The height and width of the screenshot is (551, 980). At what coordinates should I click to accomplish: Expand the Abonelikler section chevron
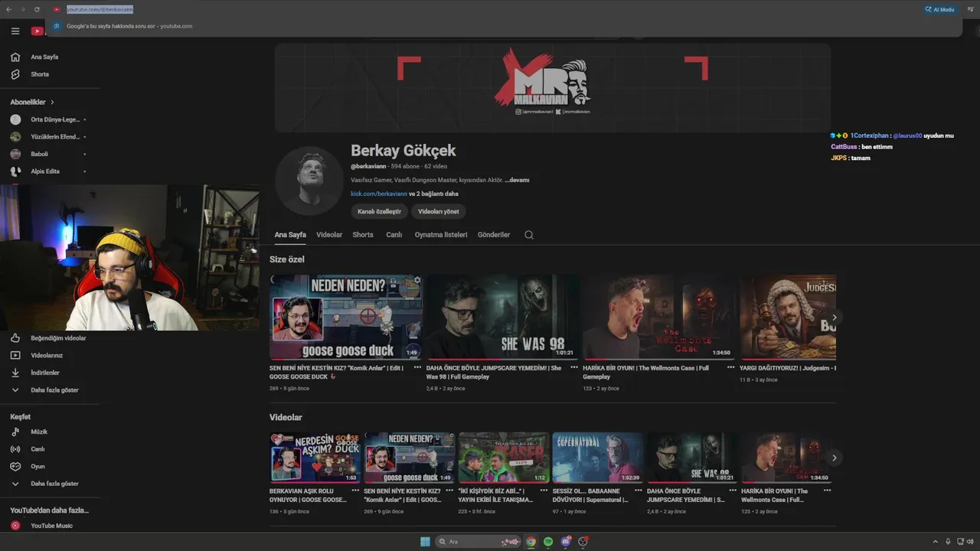click(52, 102)
